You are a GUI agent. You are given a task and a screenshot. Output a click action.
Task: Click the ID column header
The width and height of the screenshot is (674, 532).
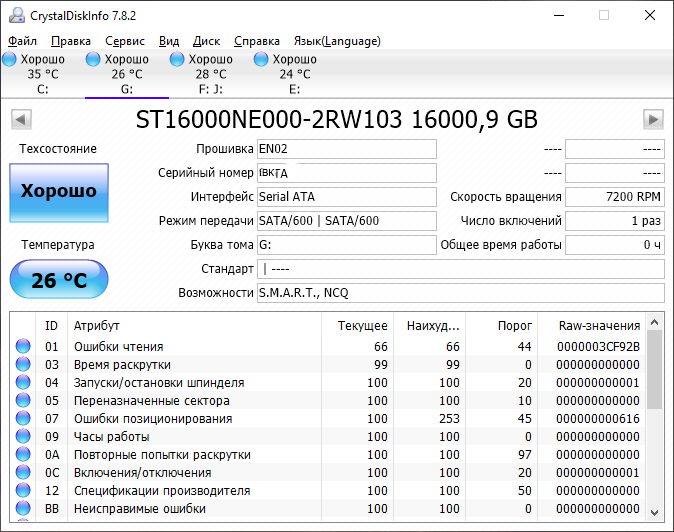[x=51, y=326]
